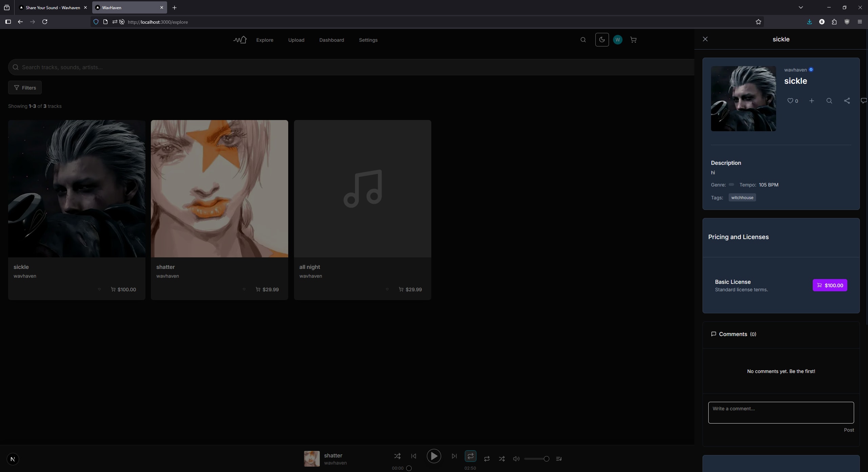Image resolution: width=868 pixels, height=472 pixels.
Task: Navigate to Dashboard
Action: coord(332,40)
